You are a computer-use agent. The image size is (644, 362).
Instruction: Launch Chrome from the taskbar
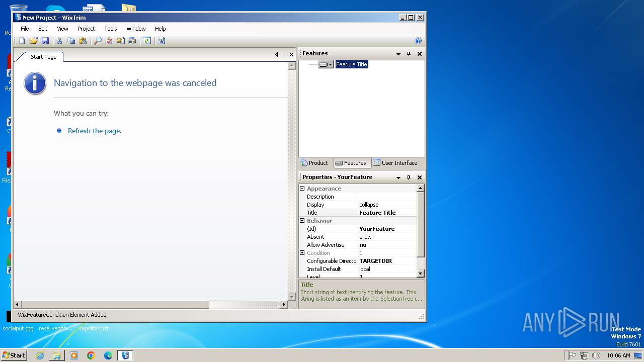(91, 355)
